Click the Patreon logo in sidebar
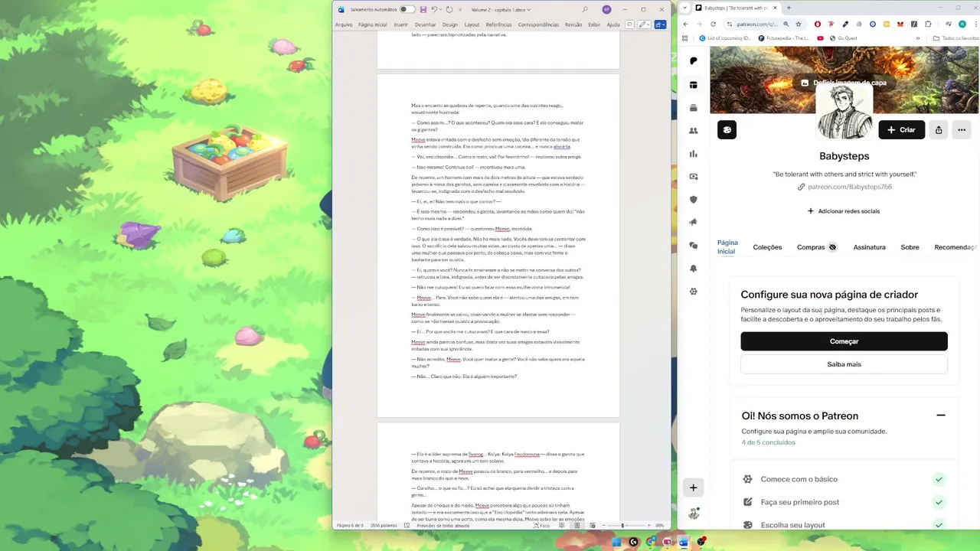This screenshot has width=980, height=551. (x=694, y=61)
